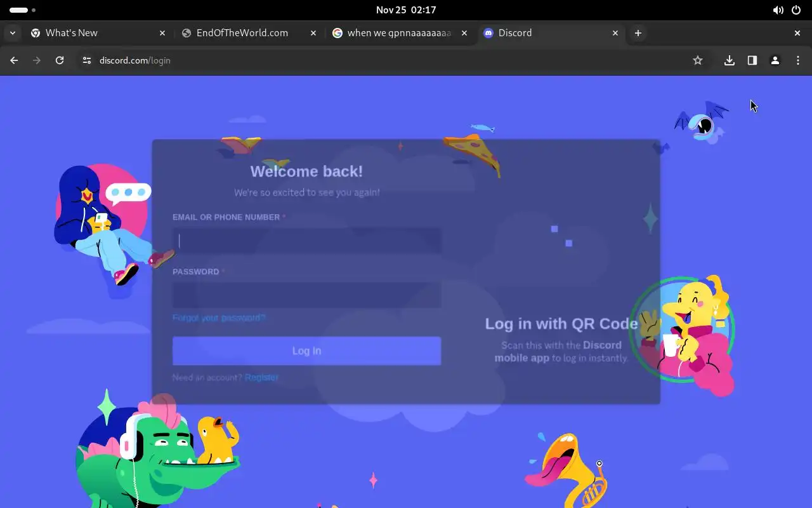
Task: Click the browser back arrow
Action: [x=14, y=60]
